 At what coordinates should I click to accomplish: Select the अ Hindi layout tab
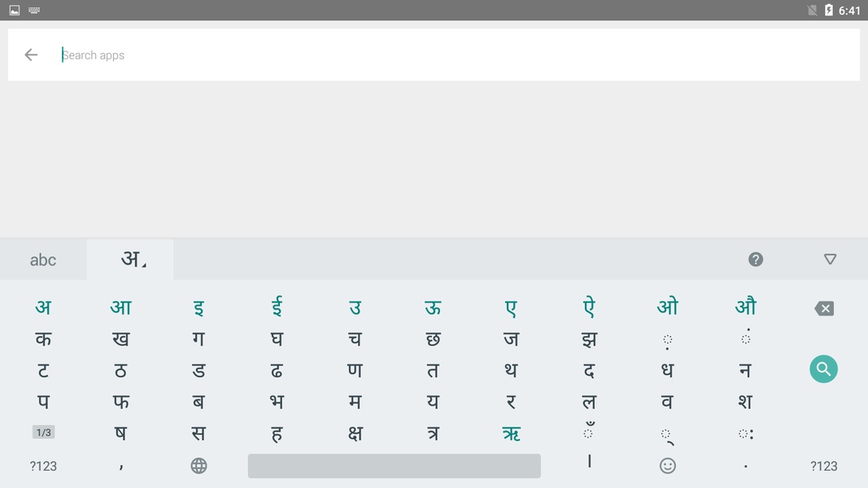pyautogui.click(x=130, y=259)
